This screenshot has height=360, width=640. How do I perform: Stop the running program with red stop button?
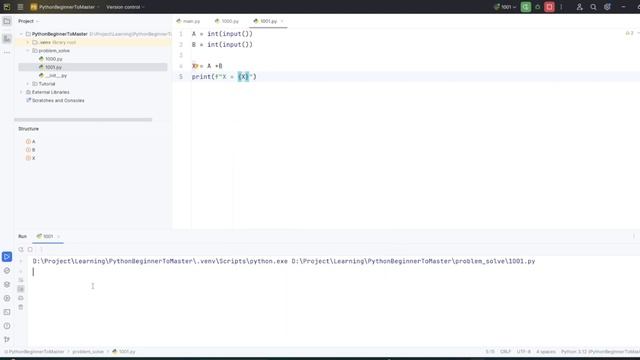549,7
